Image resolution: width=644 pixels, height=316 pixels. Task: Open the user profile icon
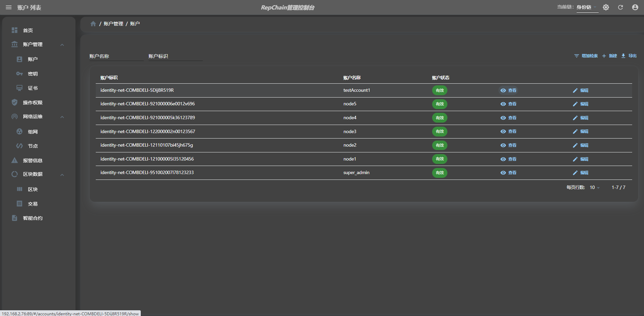click(x=635, y=7)
